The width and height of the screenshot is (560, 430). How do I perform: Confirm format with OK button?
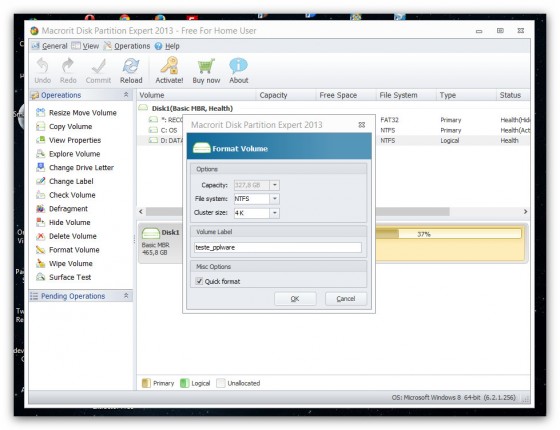(295, 299)
